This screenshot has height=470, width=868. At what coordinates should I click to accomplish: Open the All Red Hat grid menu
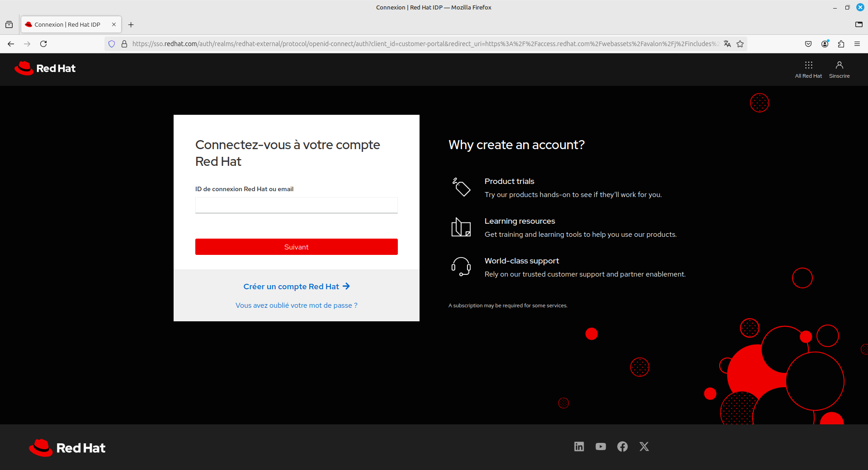pyautogui.click(x=808, y=70)
